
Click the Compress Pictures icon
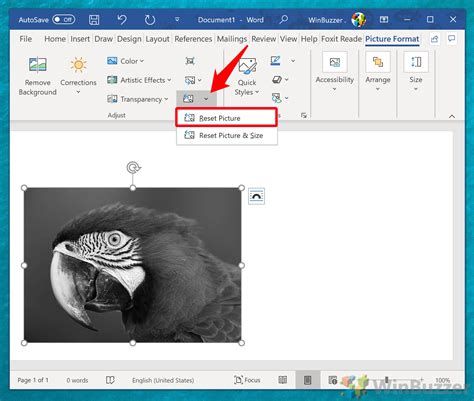coord(190,61)
